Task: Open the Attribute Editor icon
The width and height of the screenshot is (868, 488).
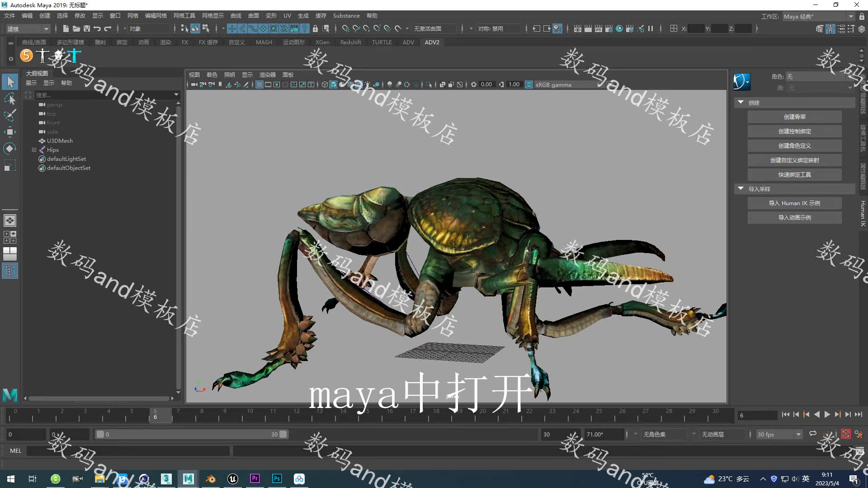Action: tap(841, 28)
